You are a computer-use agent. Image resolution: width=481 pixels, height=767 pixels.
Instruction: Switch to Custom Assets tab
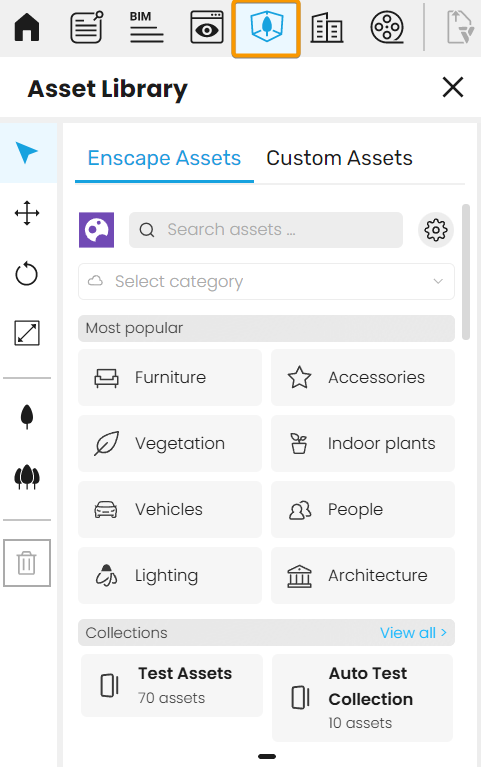(x=339, y=158)
